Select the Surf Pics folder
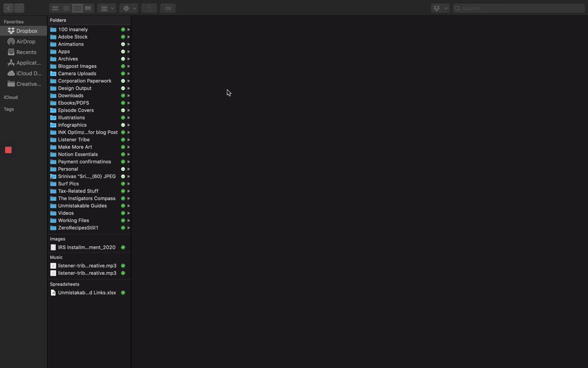Viewport: 588px width, 368px height. coord(89,183)
